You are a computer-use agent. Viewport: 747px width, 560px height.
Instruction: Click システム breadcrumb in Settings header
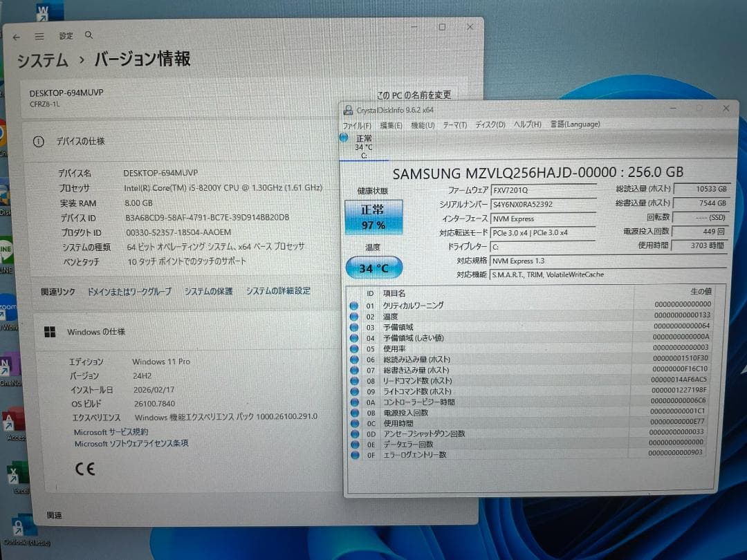(43, 60)
